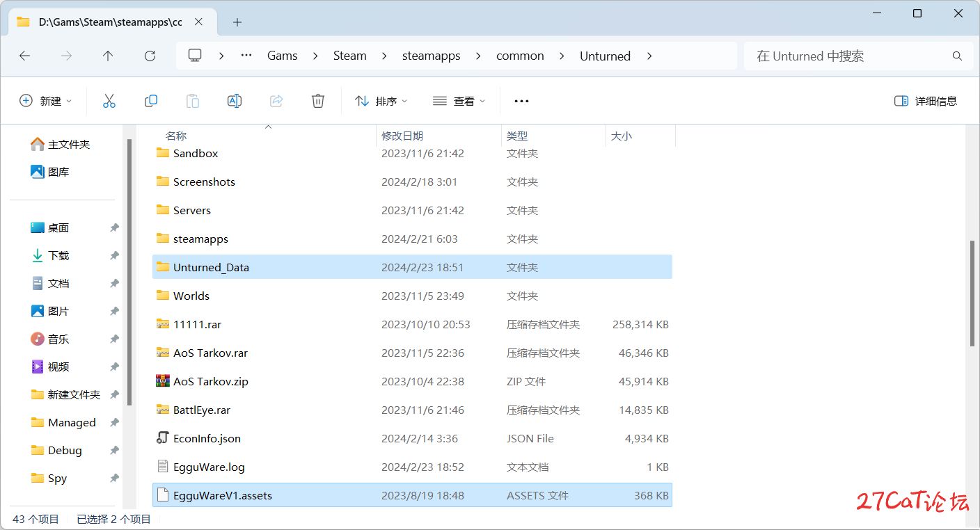980x530 pixels.
Task: Click the Paste clipboard icon
Action: coord(193,101)
